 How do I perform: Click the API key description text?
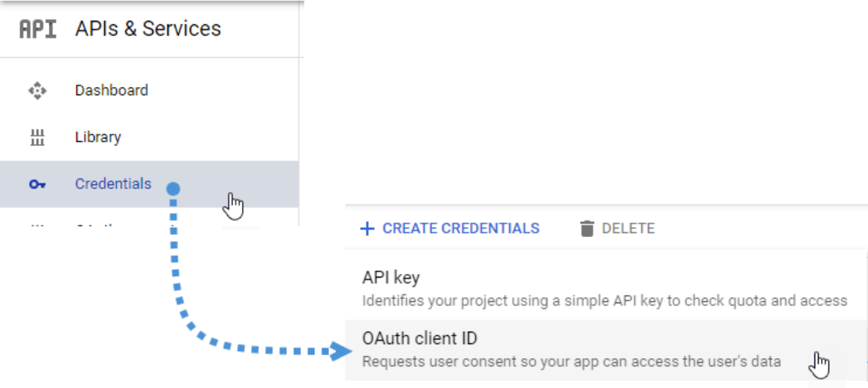(604, 301)
